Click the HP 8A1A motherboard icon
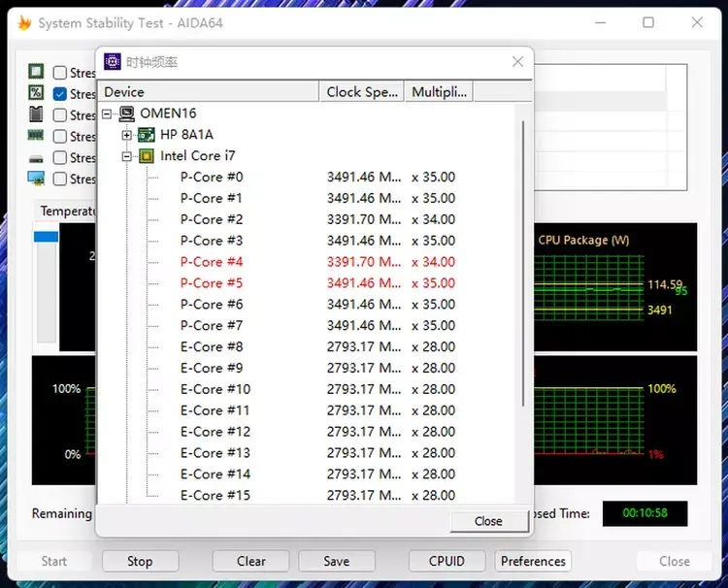 pos(147,135)
